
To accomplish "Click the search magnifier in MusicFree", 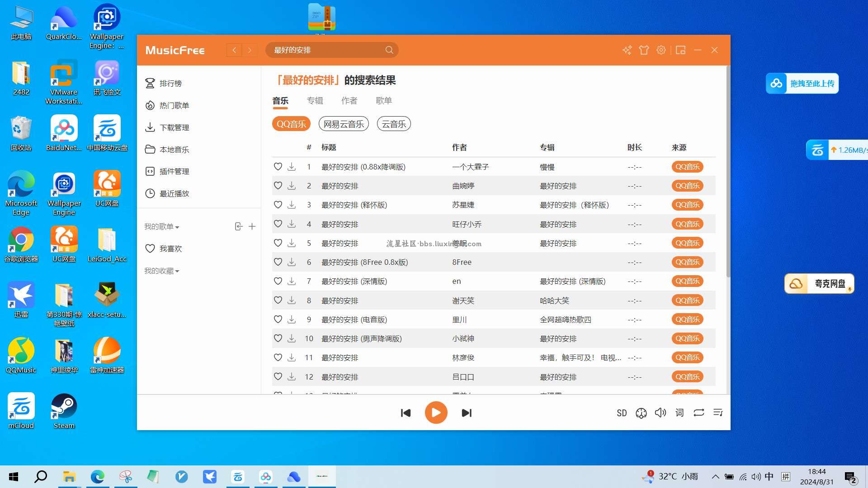I will [x=389, y=50].
